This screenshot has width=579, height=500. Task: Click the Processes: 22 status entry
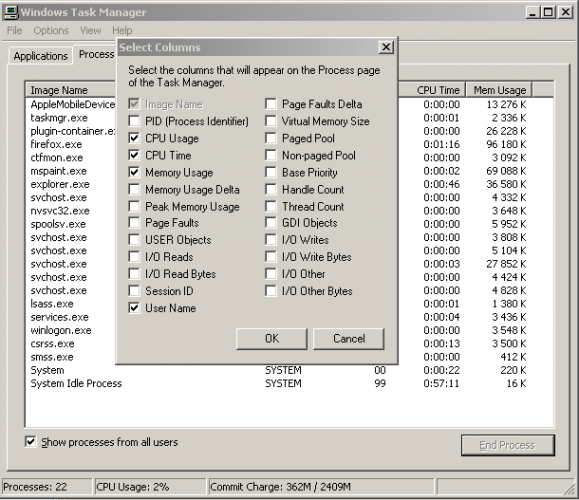(47, 487)
